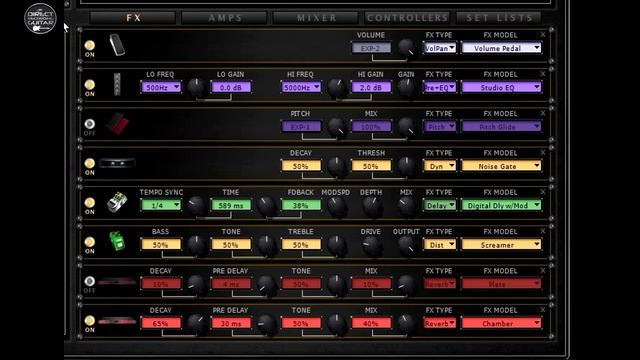
Task: Click the Fdback 38% value field
Action: coord(301,205)
